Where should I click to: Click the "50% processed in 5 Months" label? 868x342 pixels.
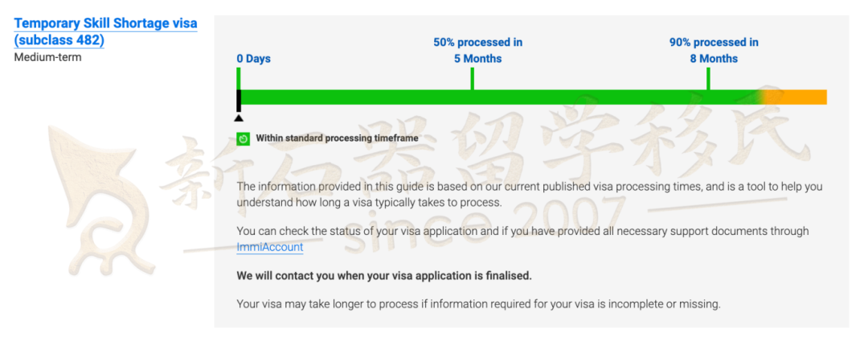[x=477, y=51]
